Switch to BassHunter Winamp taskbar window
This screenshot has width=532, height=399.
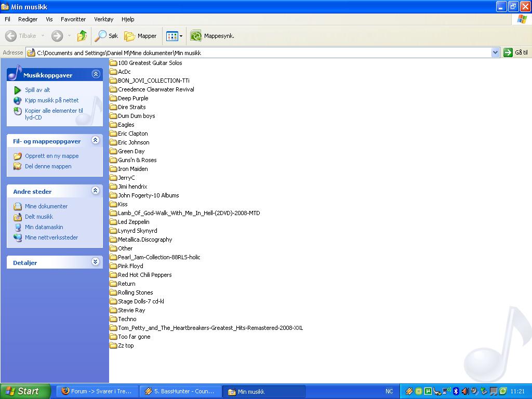tap(180, 391)
